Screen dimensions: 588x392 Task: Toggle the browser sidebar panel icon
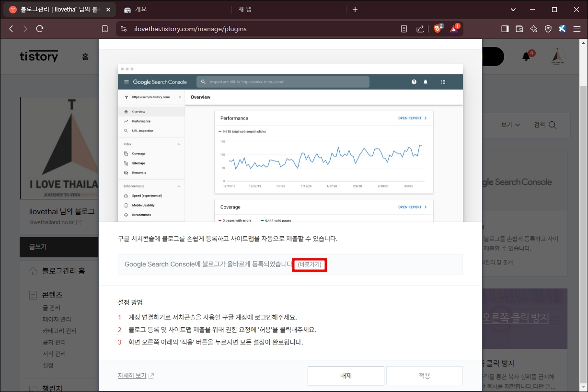[505, 29]
